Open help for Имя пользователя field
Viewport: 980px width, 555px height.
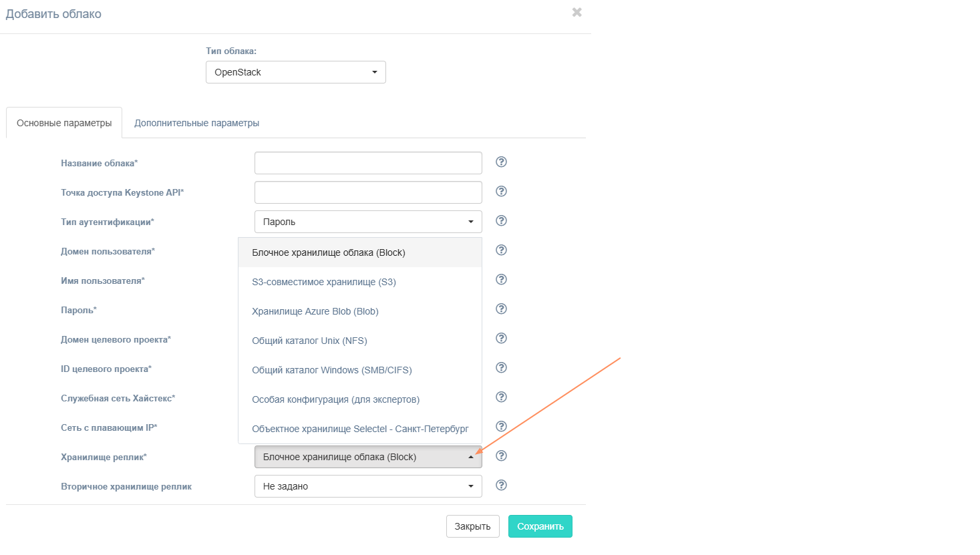tap(501, 279)
